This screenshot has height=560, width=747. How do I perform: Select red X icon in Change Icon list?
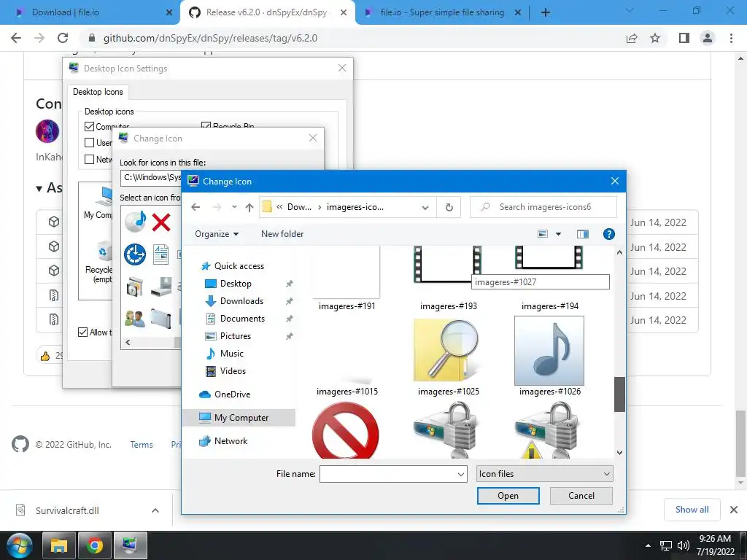click(x=161, y=222)
